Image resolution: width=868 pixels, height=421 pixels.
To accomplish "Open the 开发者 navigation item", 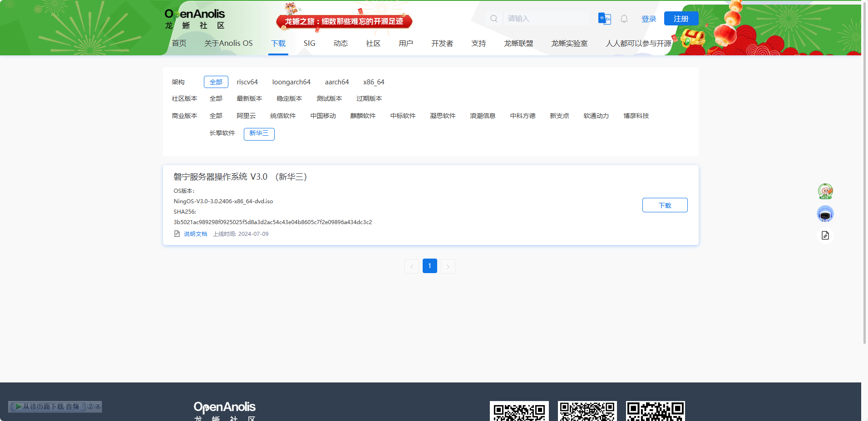I will 442,43.
